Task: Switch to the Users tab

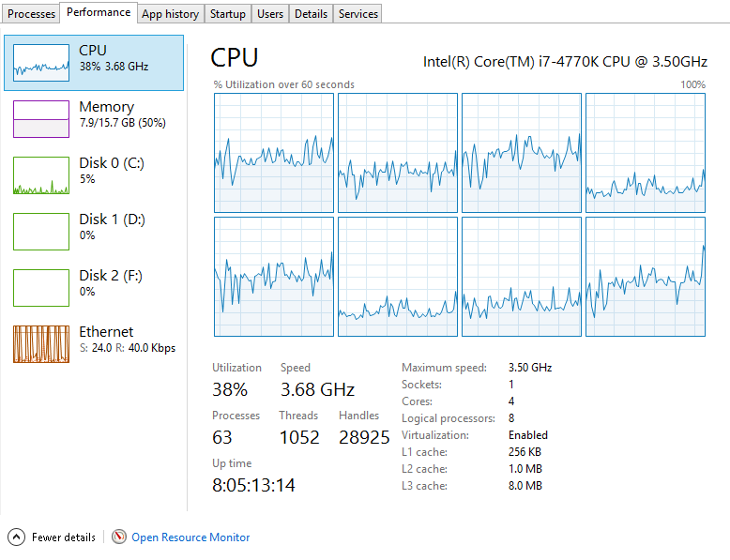Action: [x=270, y=14]
